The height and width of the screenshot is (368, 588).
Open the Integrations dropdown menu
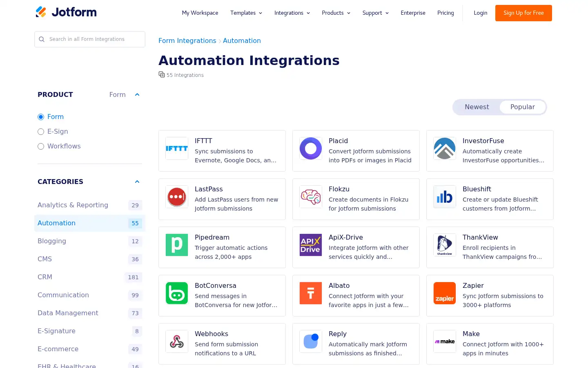click(x=292, y=13)
